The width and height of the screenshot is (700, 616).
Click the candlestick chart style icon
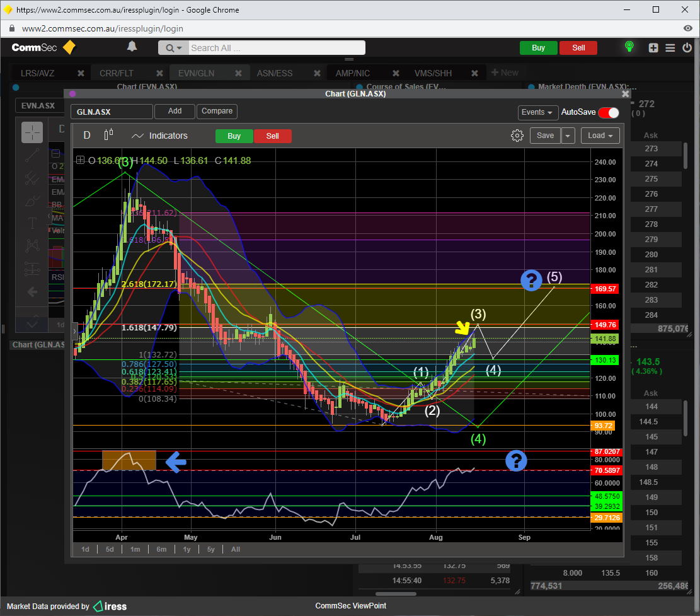tap(109, 135)
